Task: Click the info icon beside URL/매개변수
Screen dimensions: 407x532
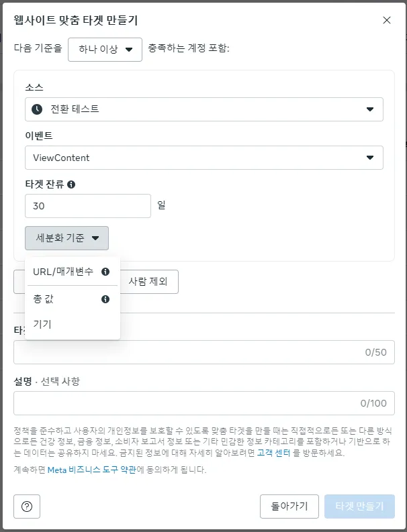Action: point(105,272)
